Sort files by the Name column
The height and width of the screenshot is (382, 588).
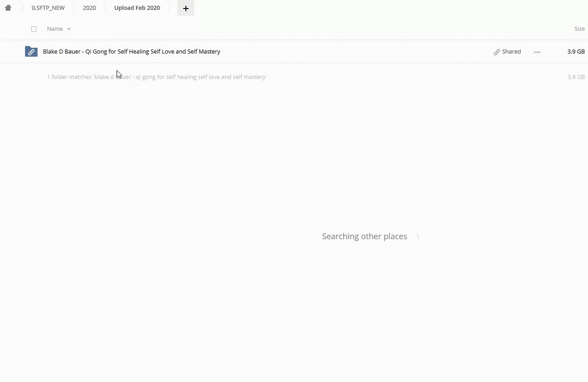[55, 29]
